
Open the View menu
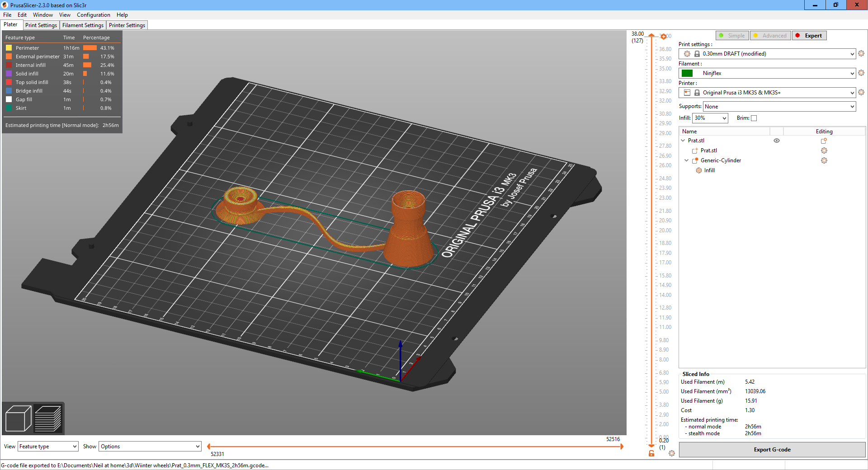tap(65, 15)
